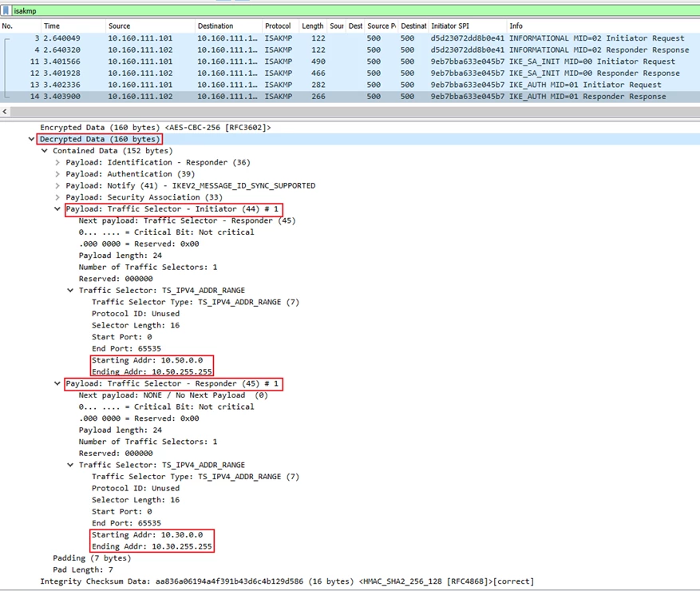Sort by the Initiator SPI column header

pos(468,26)
